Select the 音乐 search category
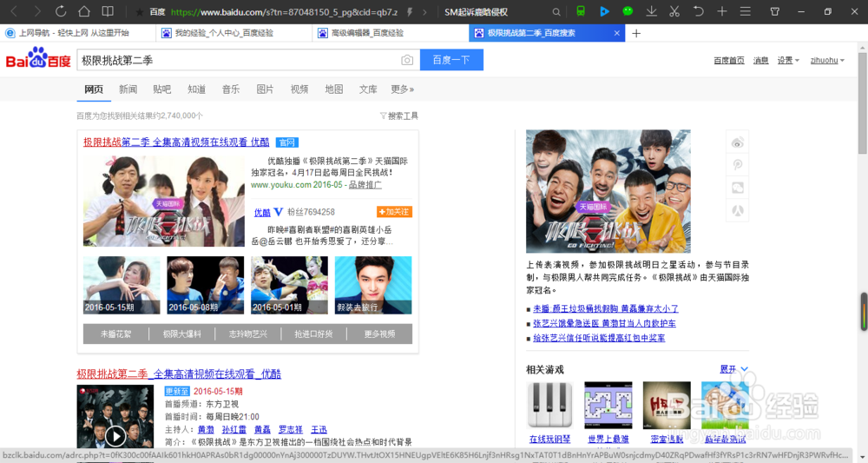The width and height of the screenshot is (868, 463). (231, 89)
